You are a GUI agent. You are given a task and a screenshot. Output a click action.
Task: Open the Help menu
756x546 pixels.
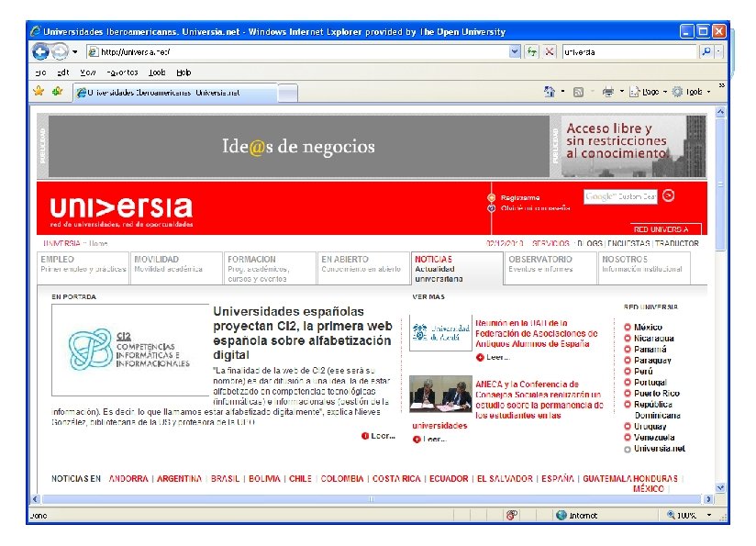click(183, 72)
